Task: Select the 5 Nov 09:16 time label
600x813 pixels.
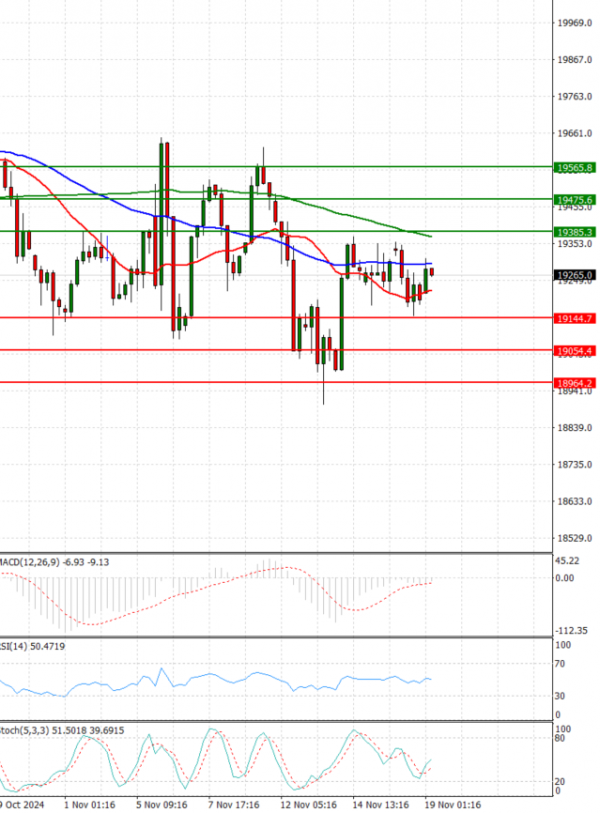Action: point(160,803)
